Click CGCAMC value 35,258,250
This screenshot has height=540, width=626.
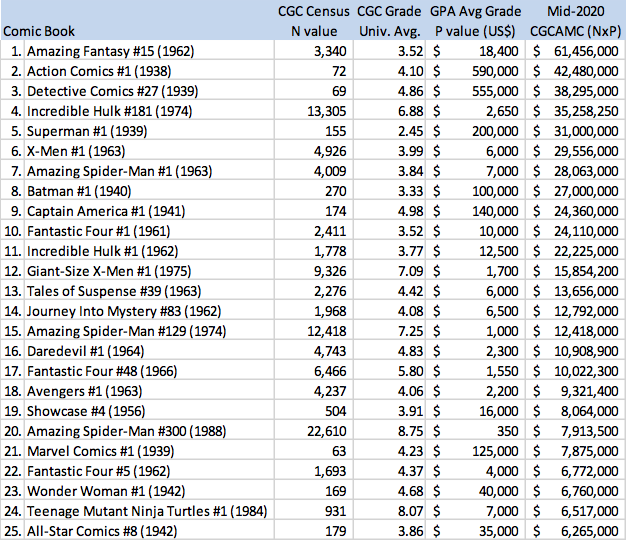[586, 111]
